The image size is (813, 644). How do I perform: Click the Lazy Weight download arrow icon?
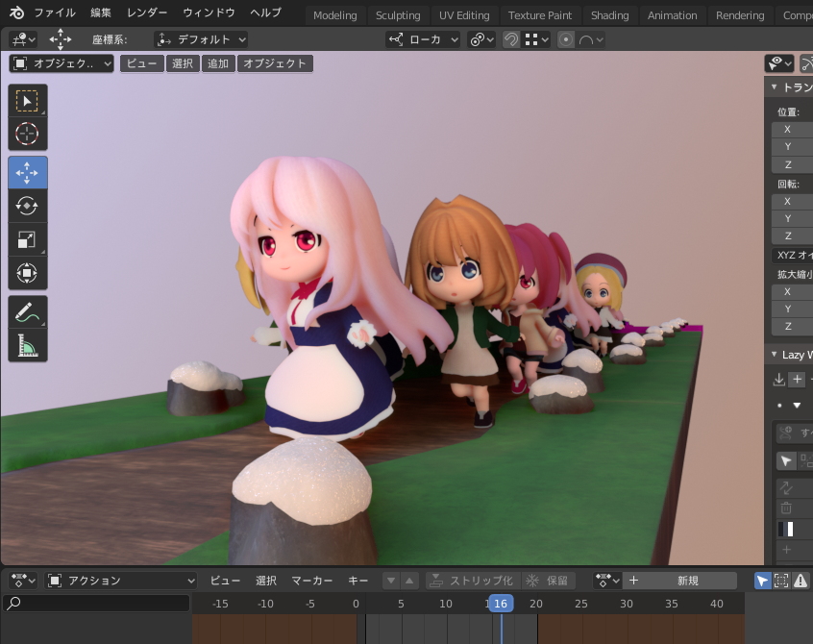click(x=778, y=379)
